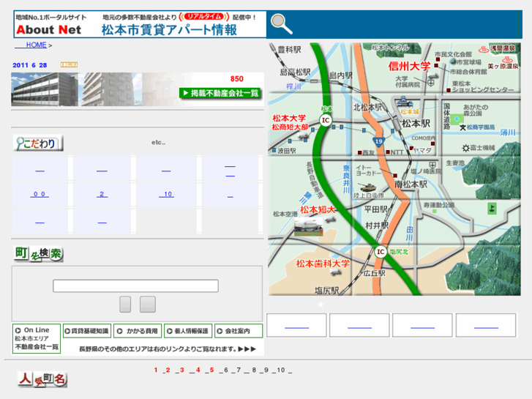This screenshot has height=399, width=532.
Task: Go to ranking number 2
Action: (168, 370)
